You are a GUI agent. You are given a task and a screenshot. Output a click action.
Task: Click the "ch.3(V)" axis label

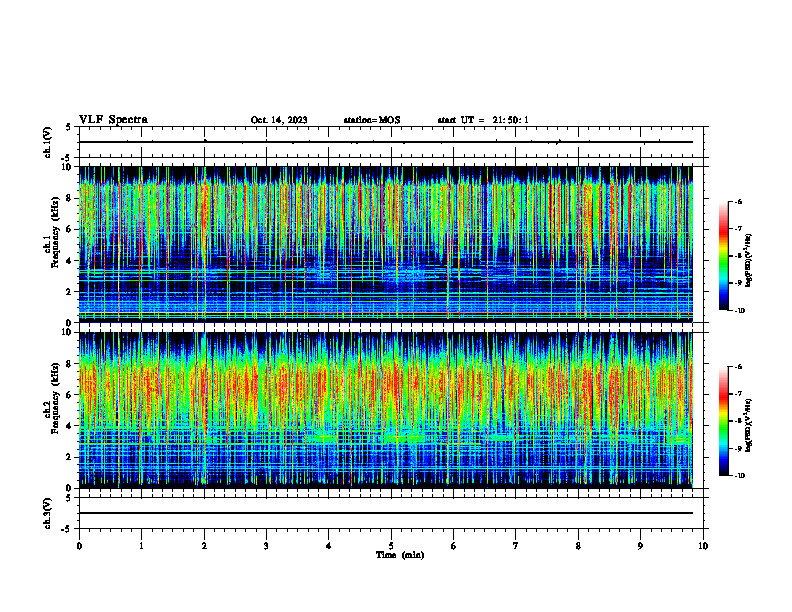48,513
